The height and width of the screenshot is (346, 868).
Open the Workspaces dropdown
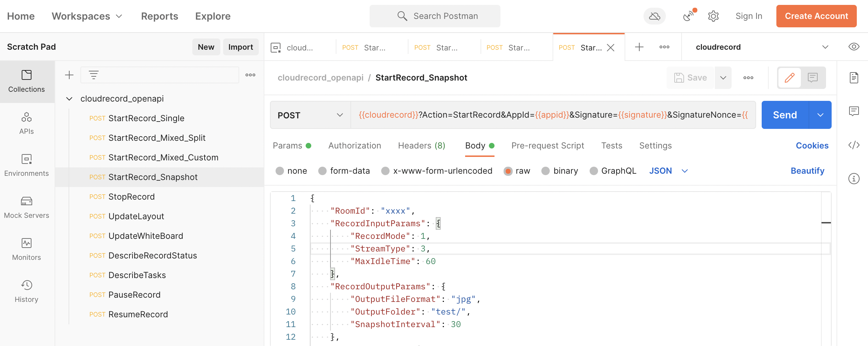(87, 16)
